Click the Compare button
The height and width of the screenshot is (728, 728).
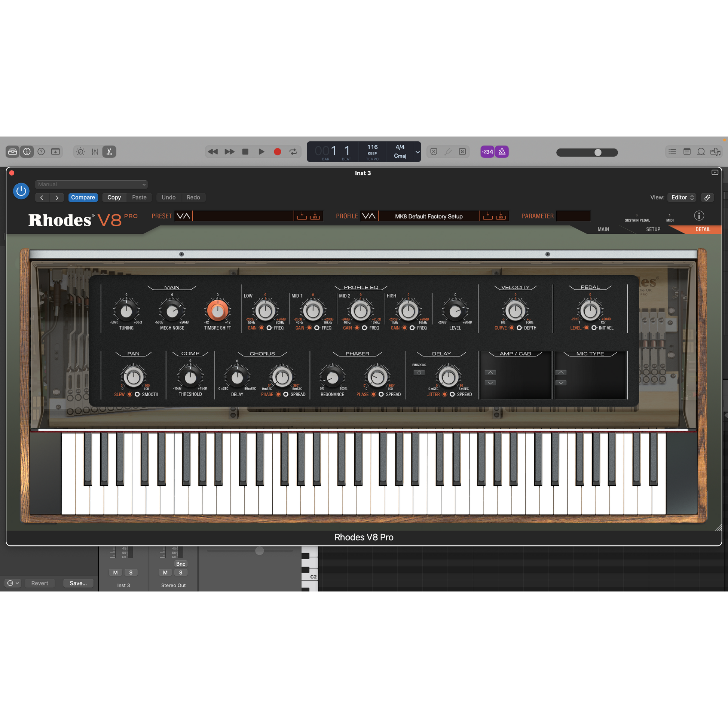(x=83, y=198)
